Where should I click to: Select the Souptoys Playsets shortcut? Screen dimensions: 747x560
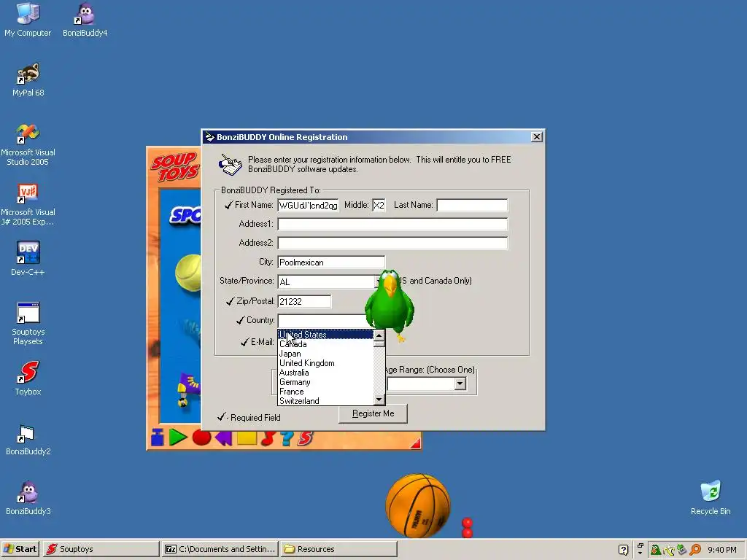[28, 323]
